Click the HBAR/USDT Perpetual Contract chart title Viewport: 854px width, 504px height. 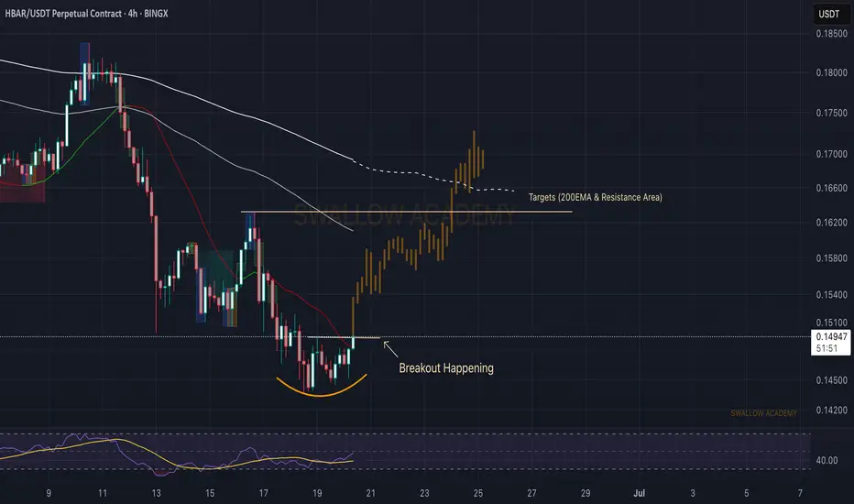(x=87, y=14)
